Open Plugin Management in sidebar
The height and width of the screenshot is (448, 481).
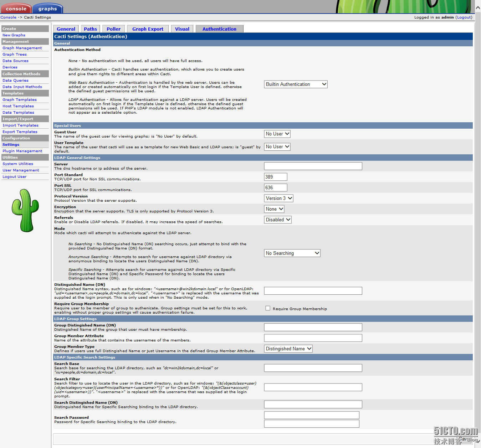(22, 151)
